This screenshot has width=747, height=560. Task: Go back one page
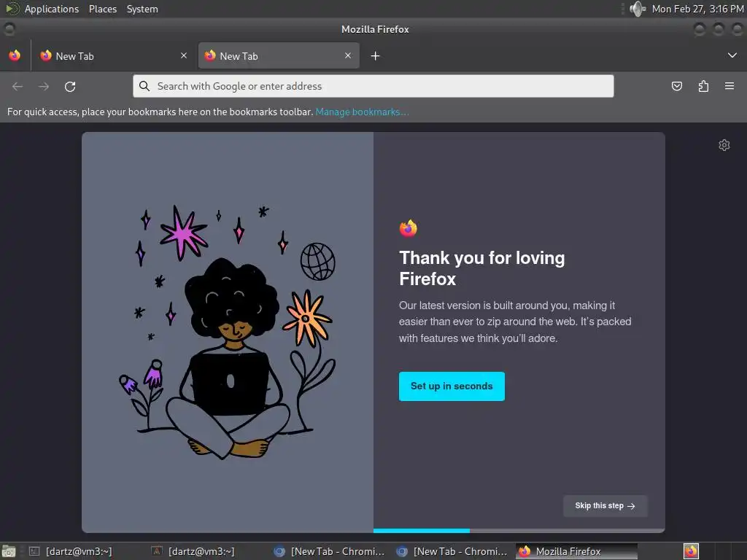coord(18,86)
